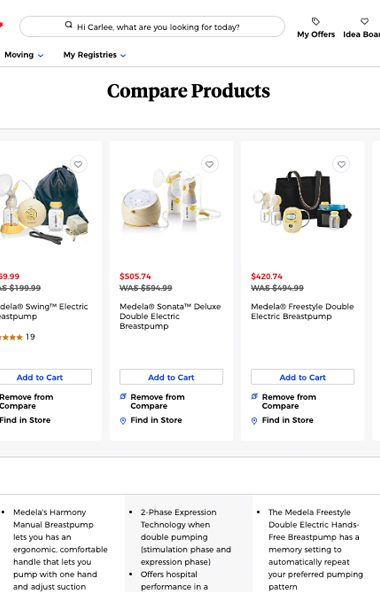Favorite the Freestyle Double breastpump heart
Screen dimensions: 380x600
click(341, 164)
